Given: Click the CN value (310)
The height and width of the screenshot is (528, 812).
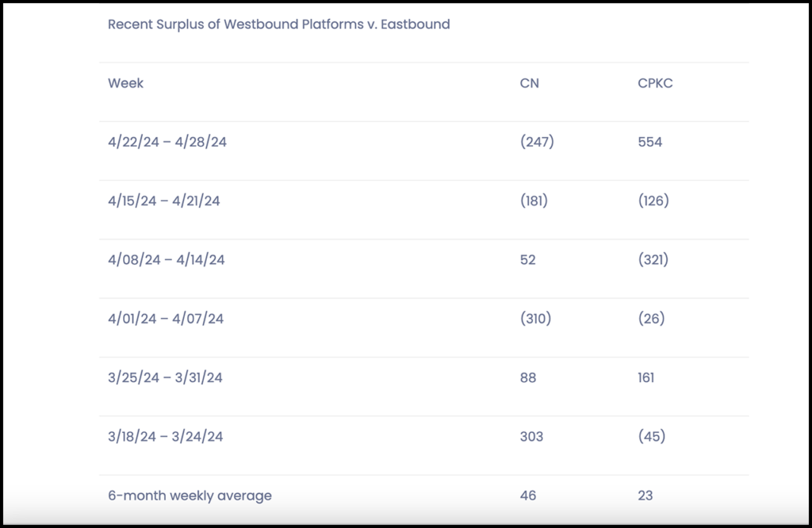Looking at the screenshot, I should tap(535, 319).
